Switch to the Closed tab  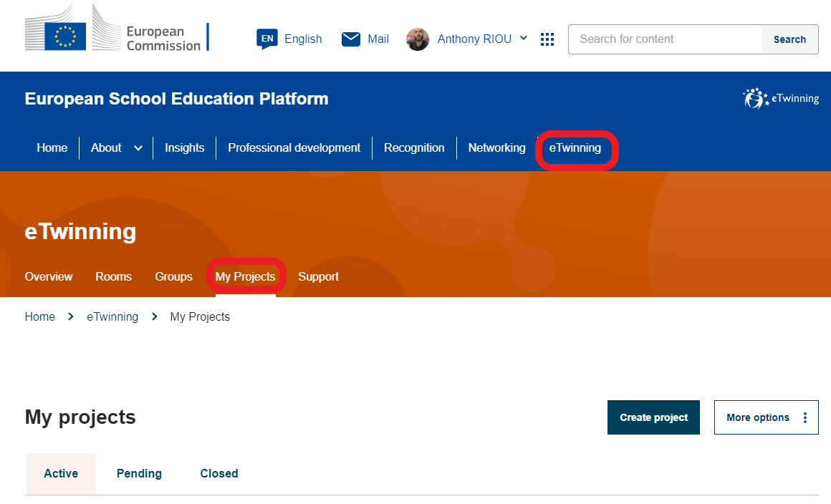[x=219, y=474]
